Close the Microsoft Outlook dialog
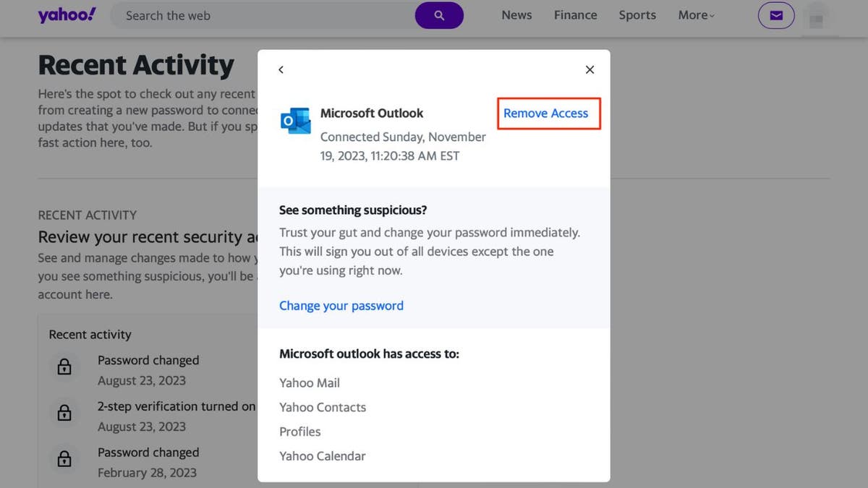The height and width of the screenshot is (488, 868). (590, 69)
